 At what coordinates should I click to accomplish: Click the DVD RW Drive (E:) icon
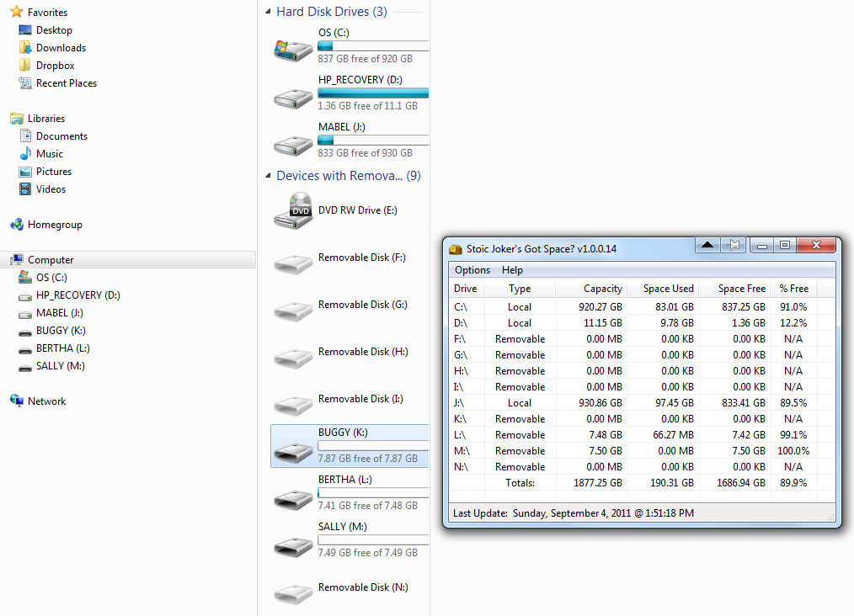pyautogui.click(x=293, y=210)
